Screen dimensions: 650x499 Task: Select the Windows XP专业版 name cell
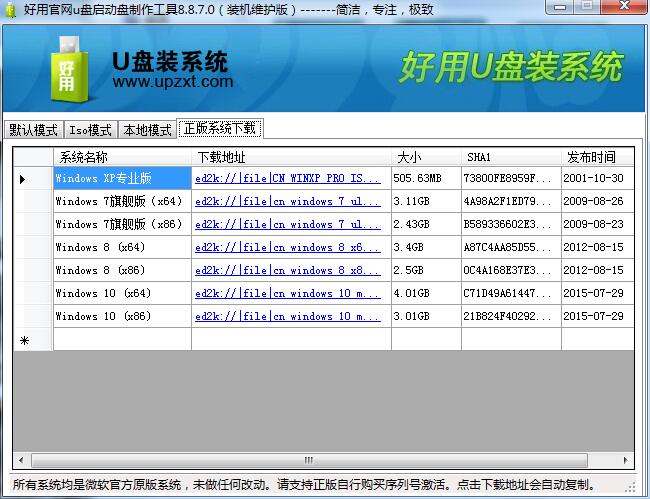(123, 178)
